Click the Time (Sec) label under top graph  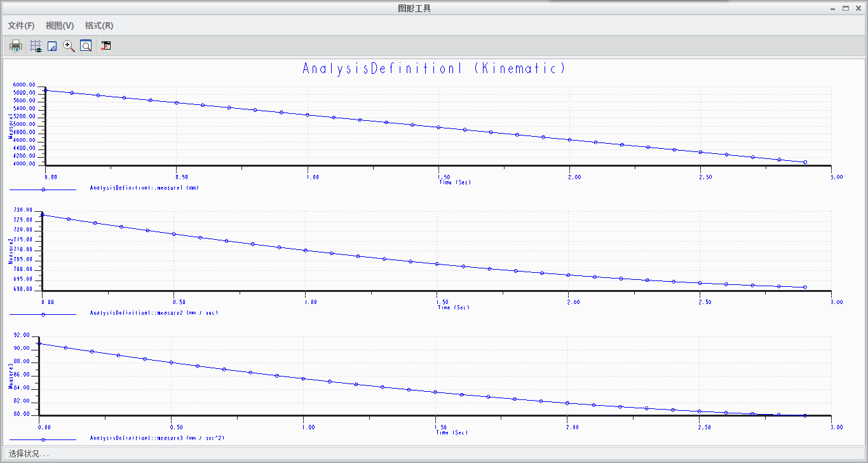455,183
